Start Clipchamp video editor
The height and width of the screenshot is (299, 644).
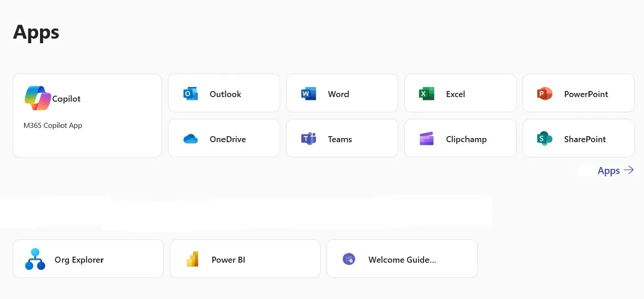point(460,138)
